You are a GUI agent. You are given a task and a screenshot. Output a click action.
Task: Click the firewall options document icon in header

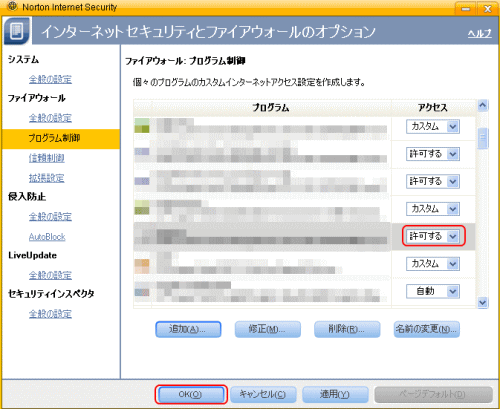[17, 31]
